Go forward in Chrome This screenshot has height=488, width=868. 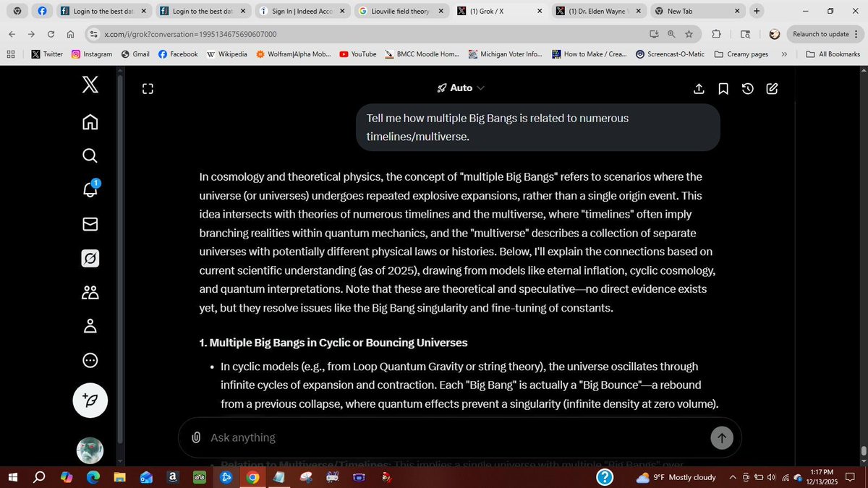click(x=31, y=34)
